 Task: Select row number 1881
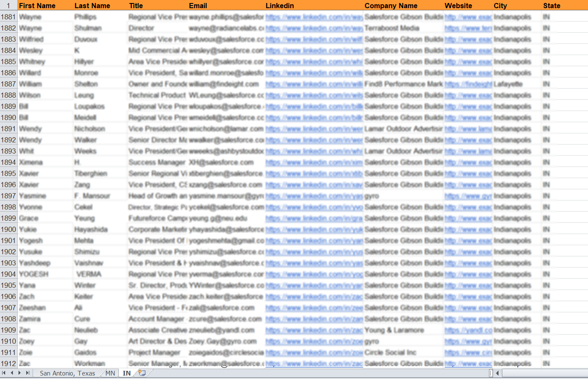coord(9,17)
